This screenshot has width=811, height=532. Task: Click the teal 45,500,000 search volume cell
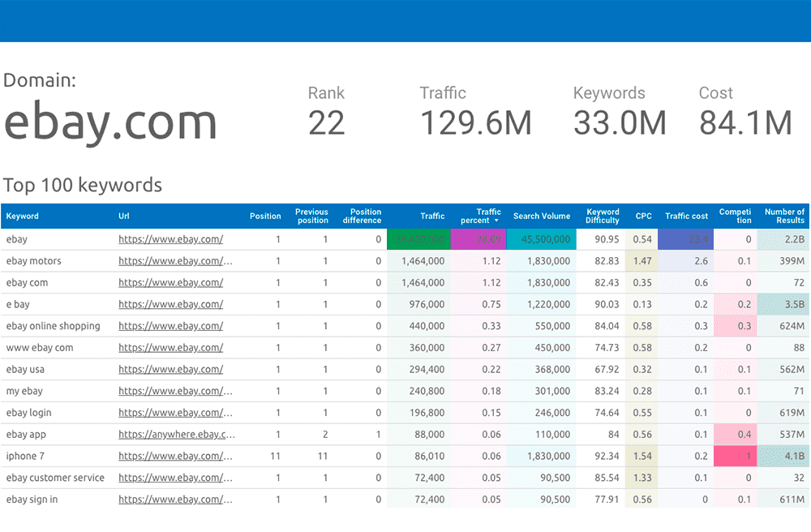point(541,239)
